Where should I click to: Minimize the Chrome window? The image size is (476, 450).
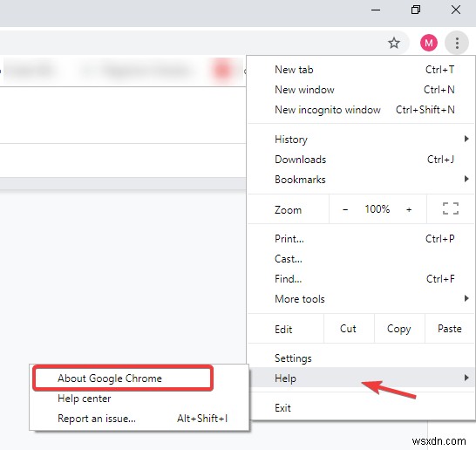pos(376,10)
